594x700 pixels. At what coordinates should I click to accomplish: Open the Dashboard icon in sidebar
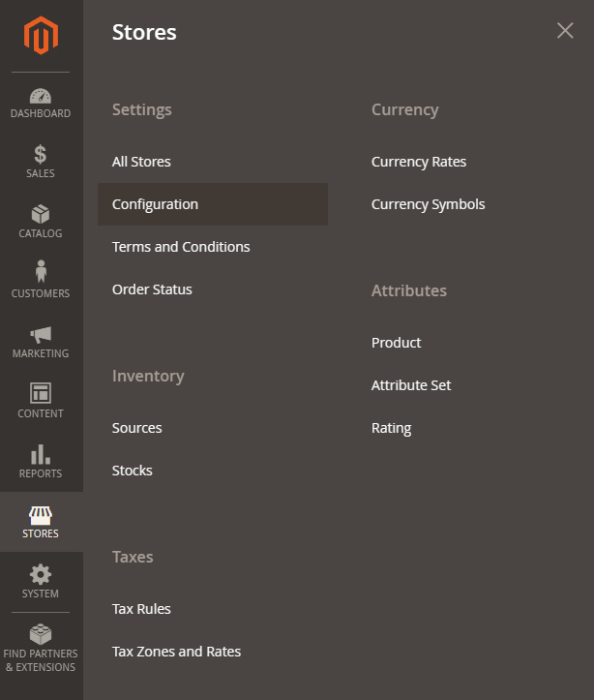pos(41,97)
